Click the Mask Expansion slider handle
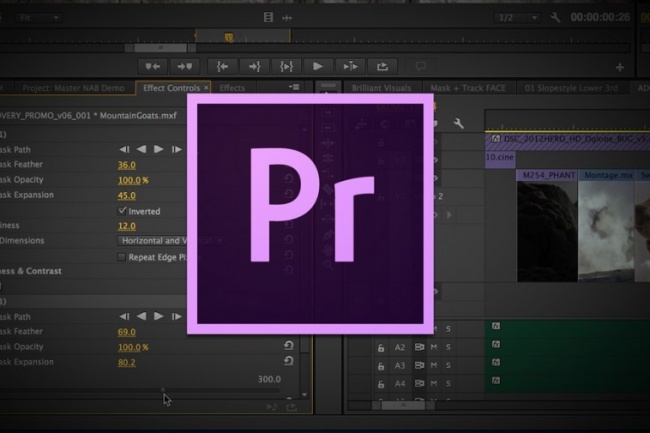 click(163, 390)
